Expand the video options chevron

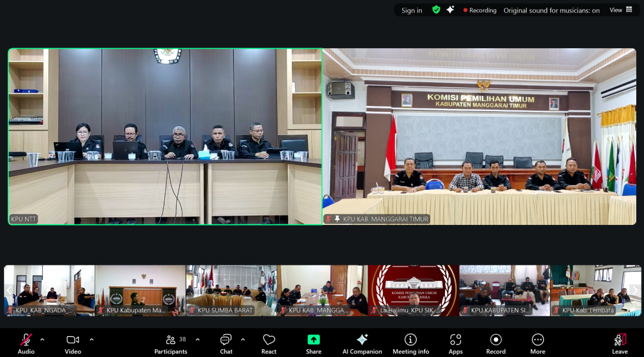pos(91,340)
